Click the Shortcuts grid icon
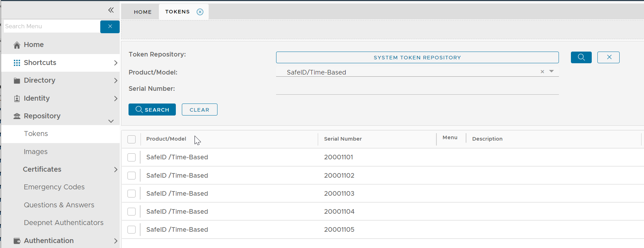644x248 pixels. pyautogui.click(x=17, y=63)
